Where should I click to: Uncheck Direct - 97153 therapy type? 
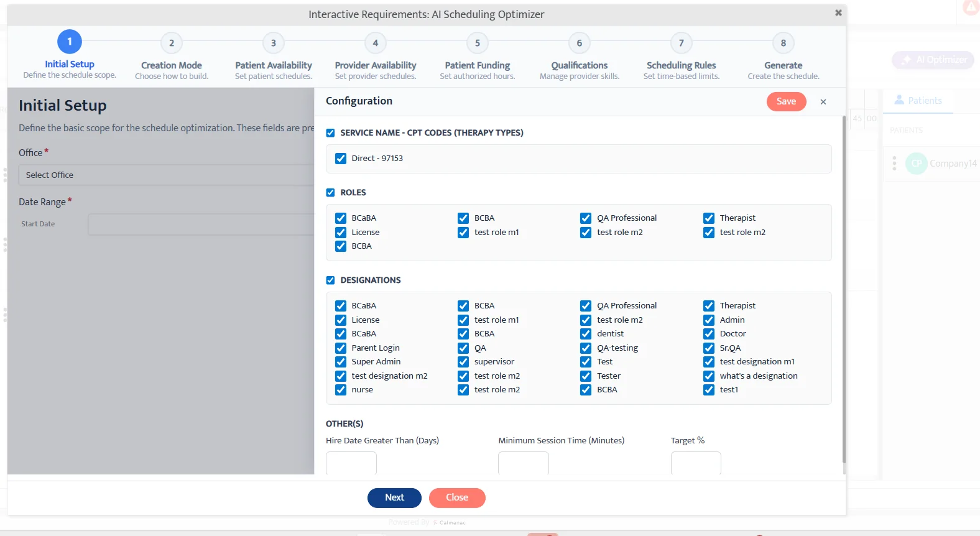pos(341,159)
